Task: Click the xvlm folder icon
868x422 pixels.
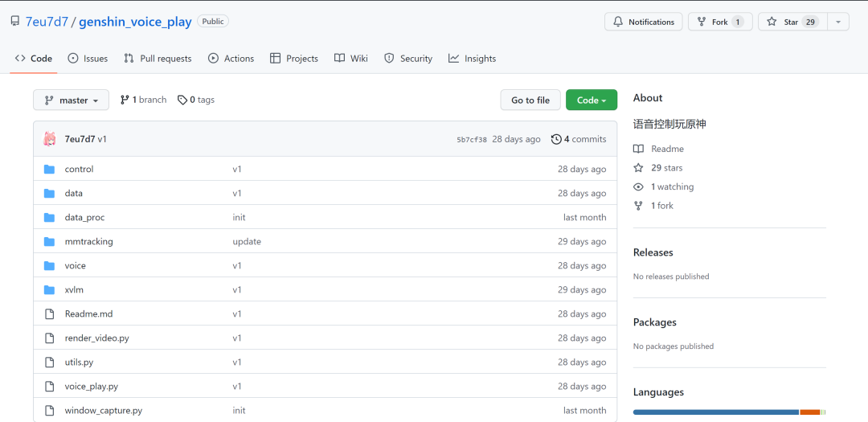Action: (x=49, y=289)
